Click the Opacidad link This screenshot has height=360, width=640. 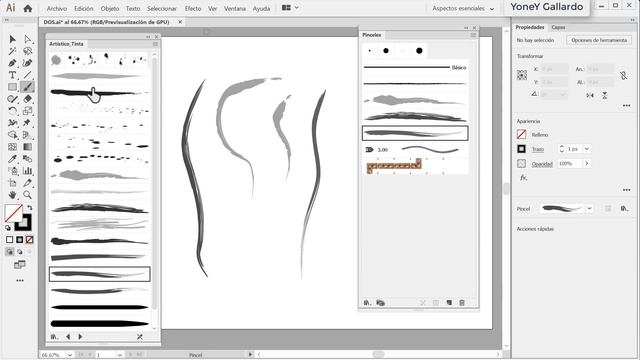click(542, 164)
